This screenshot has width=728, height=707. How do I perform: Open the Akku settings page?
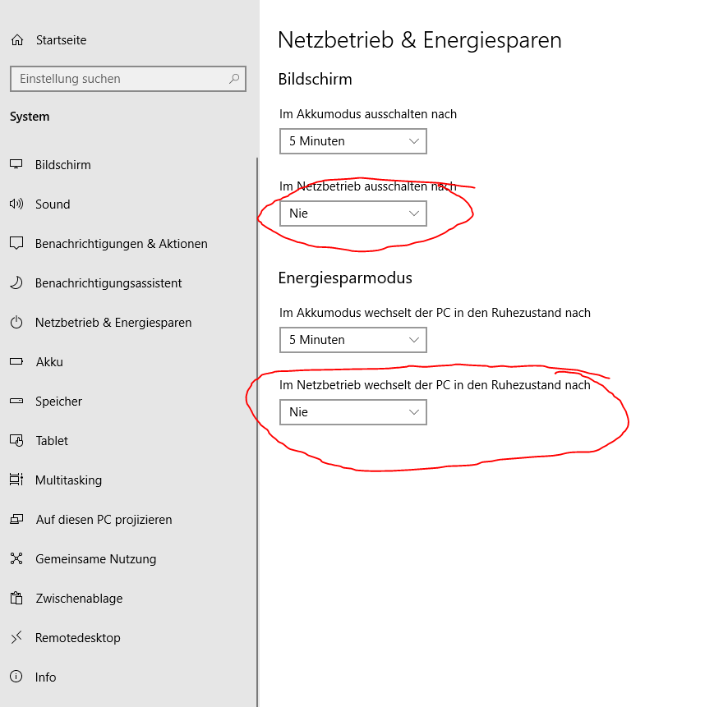click(49, 362)
